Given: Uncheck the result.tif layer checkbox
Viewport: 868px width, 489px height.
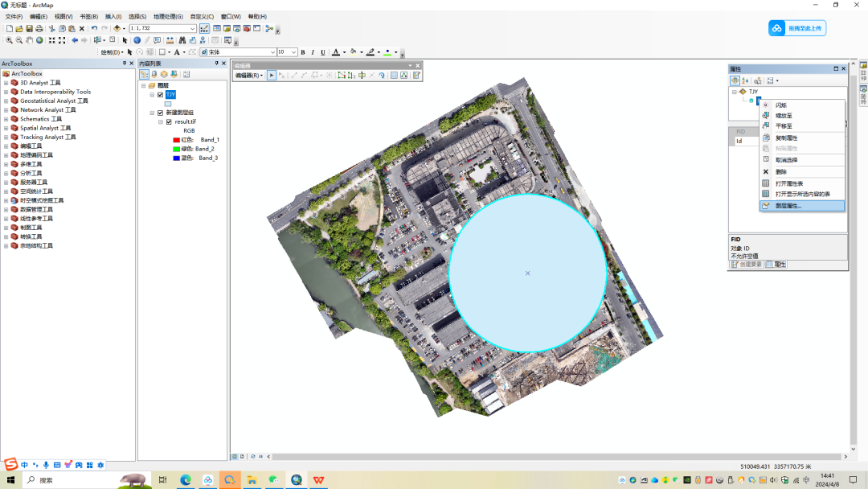Looking at the screenshot, I should pos(169,121).
